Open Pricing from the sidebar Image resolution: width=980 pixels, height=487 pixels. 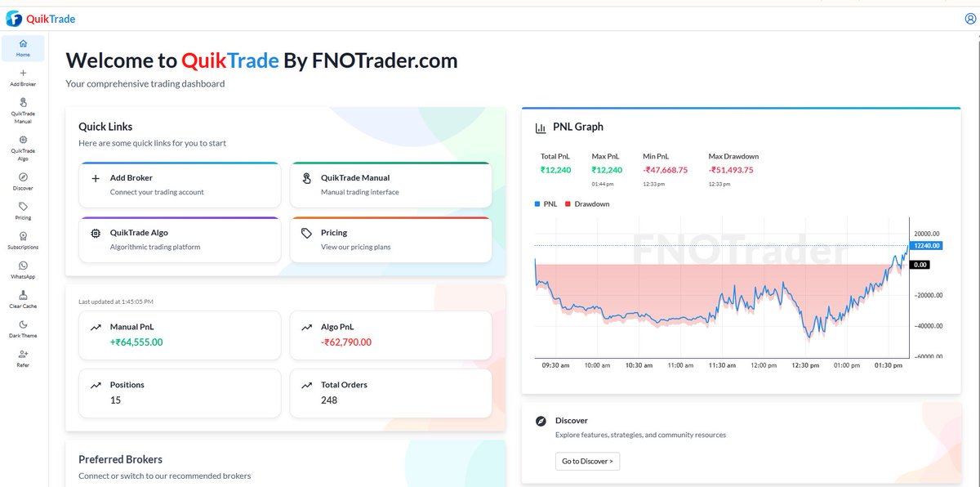pos(23,211)
